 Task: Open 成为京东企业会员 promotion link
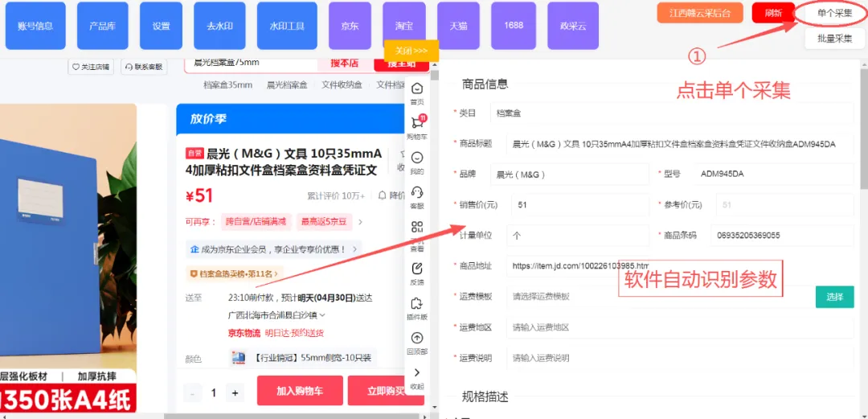274,249
